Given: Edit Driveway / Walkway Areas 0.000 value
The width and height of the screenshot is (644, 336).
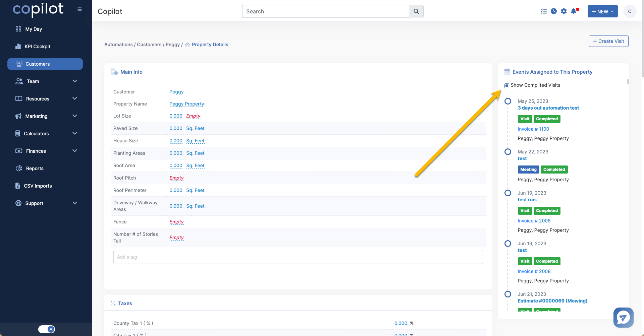Looking at the screenshot, I should tap(176, 206).
